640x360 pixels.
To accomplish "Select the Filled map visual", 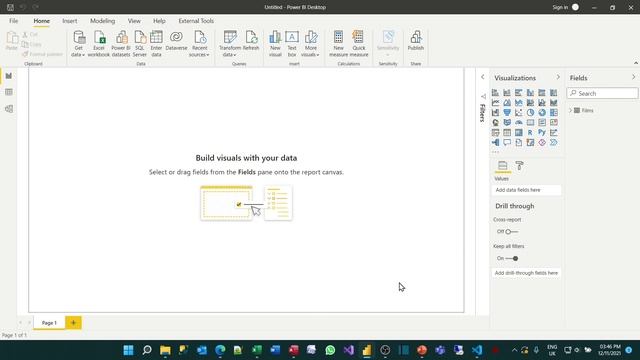I will pyautogui.click(x=507, y=122).
